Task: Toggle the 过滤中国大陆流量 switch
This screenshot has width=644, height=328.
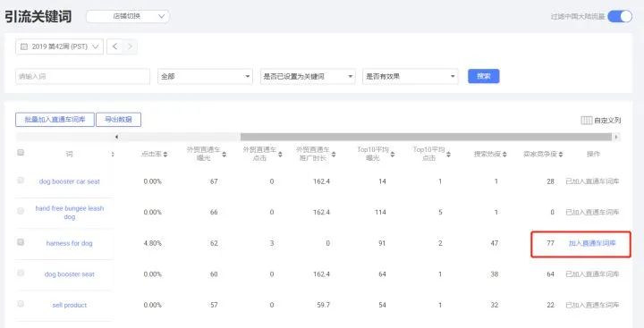Action: tap(620, 16)
